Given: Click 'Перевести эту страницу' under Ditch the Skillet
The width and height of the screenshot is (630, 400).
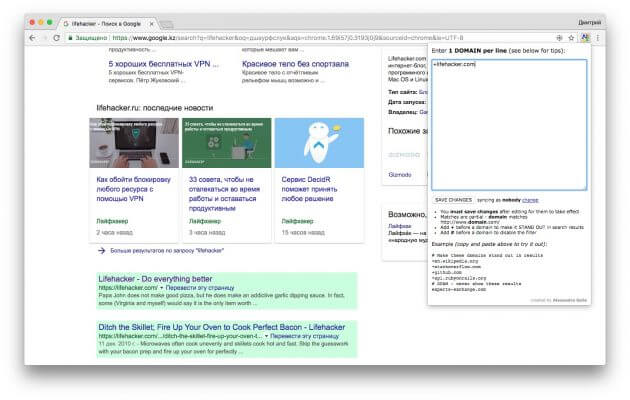Looking at the screenshot, I should [305, 336].
